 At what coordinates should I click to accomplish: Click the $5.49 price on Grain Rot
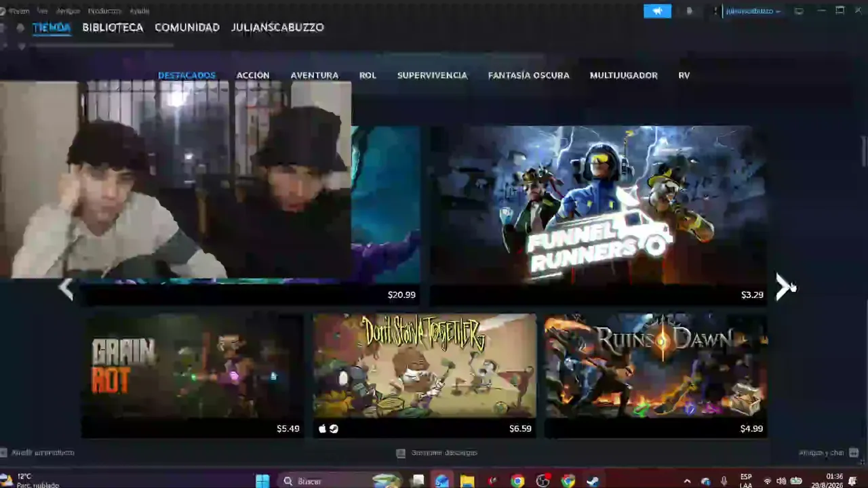[x=288, y=428]
